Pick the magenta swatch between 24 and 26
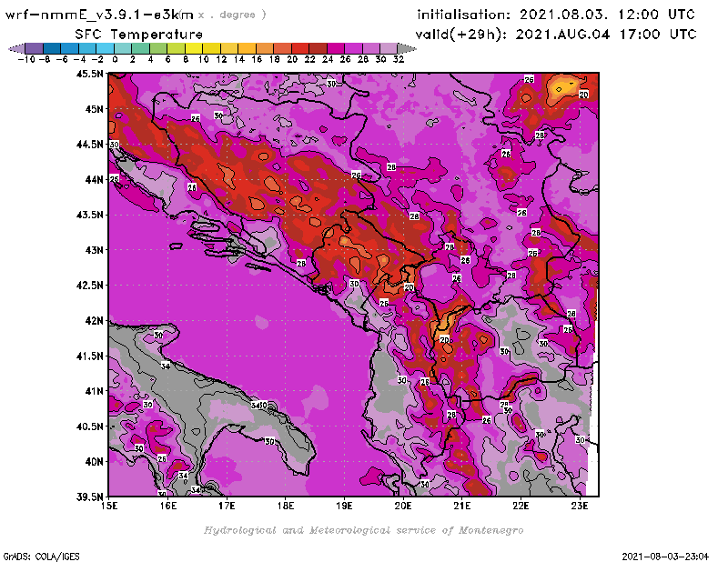This screenshot has width=728, height=562. pyautogui.click(x=336, y=48)
